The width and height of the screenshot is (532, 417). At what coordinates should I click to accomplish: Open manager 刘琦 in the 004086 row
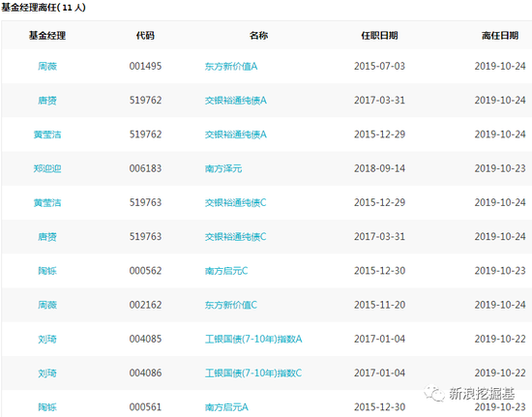(x=47, y=372)
